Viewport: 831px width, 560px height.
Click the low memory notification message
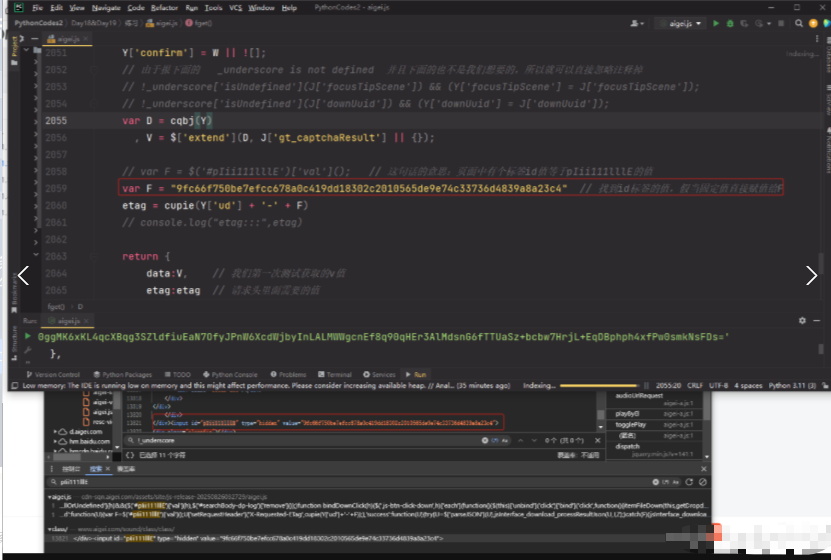click(x=266, y=386)
